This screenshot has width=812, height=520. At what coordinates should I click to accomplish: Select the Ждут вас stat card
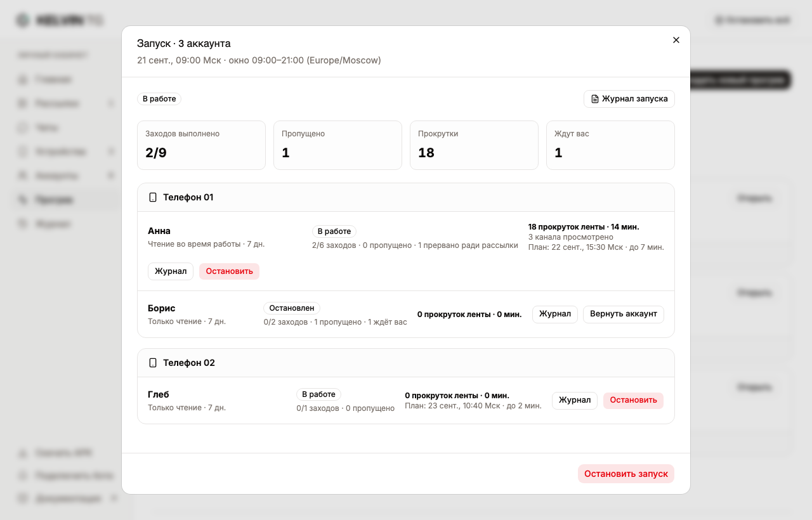(x=610, y=145)
